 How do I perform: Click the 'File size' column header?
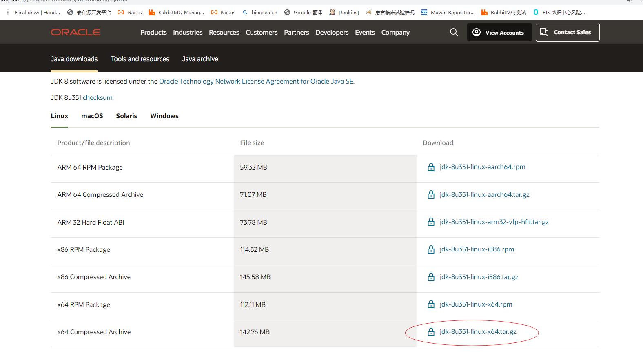point(252,143)
